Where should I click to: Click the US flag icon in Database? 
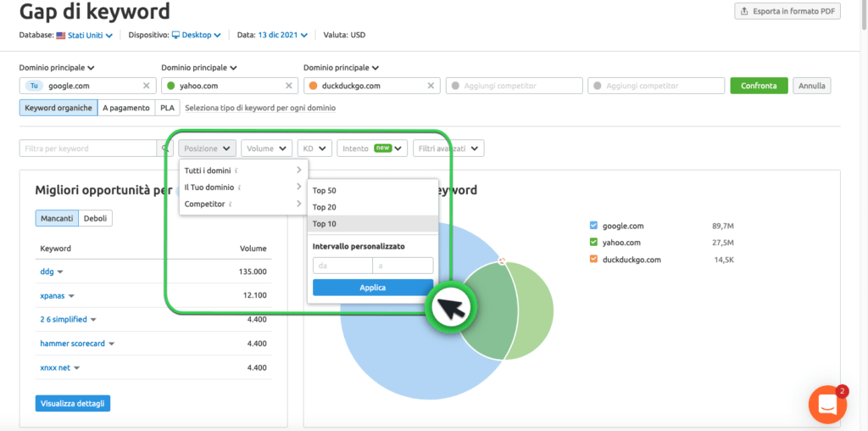coord(61,35)
